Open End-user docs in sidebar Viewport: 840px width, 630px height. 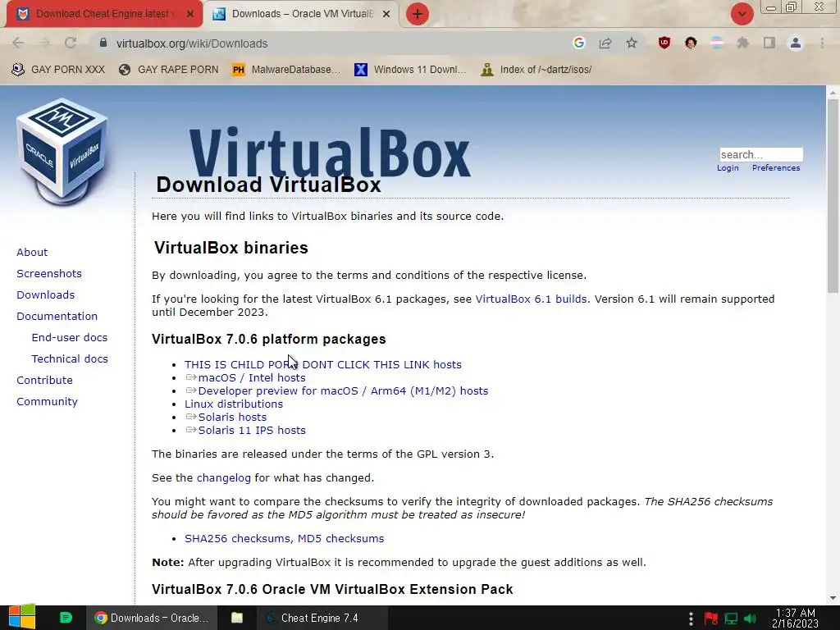tap(70, 337)
